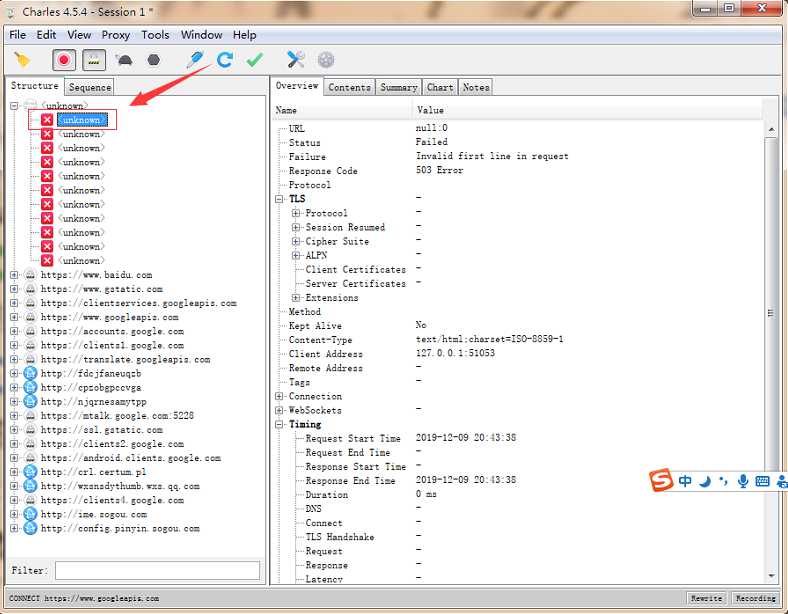Expand https://www.baidu.com node
This screenshot has height=614, width=788.
click(14, 275)
